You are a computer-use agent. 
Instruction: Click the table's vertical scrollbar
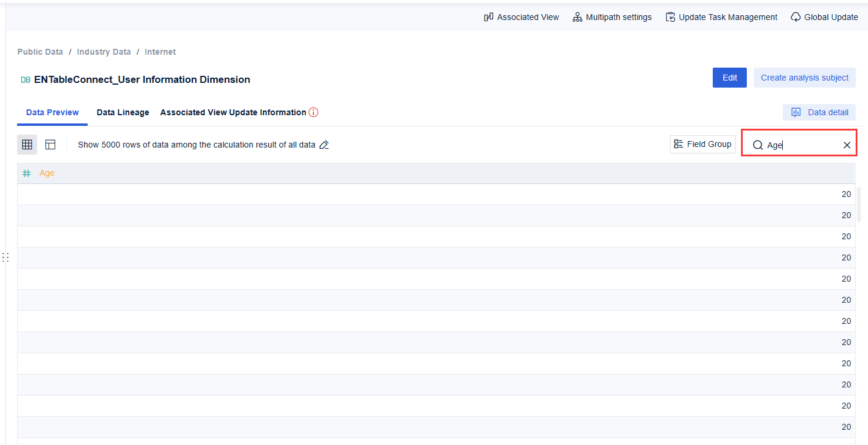(x=859, y=205)
